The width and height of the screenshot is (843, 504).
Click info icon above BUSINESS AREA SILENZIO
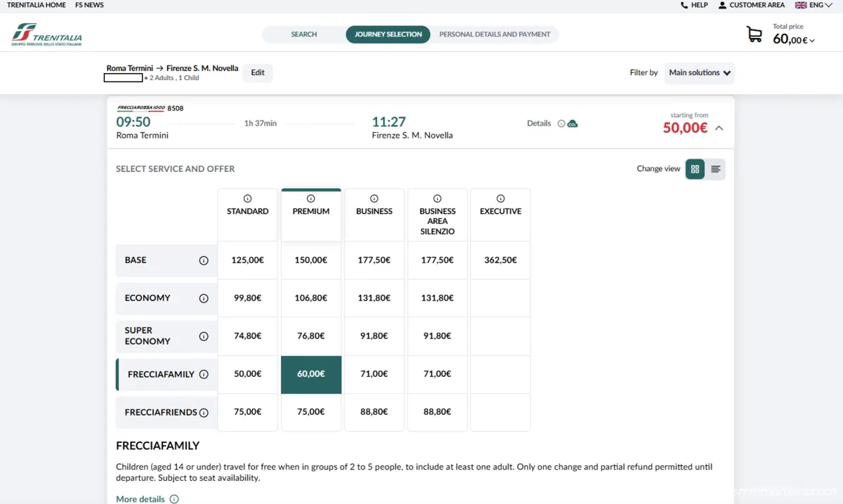[x=438, y=199]
